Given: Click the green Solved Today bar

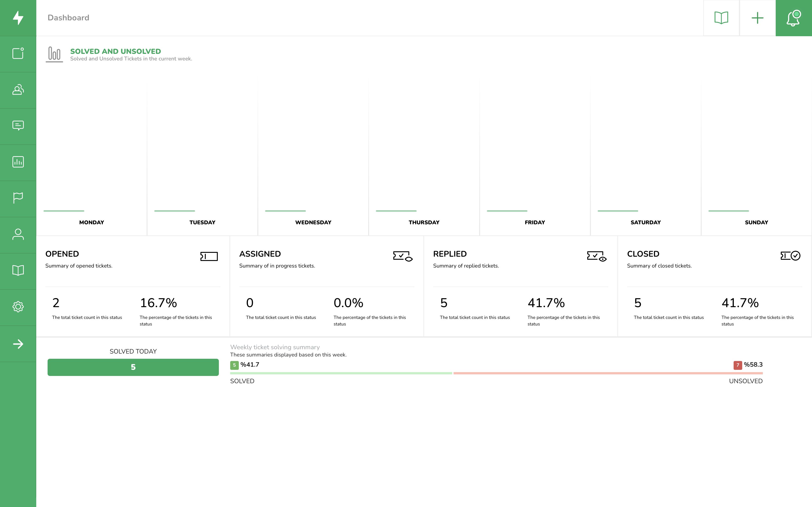Looking at the screenshot, I should [133, 367].
